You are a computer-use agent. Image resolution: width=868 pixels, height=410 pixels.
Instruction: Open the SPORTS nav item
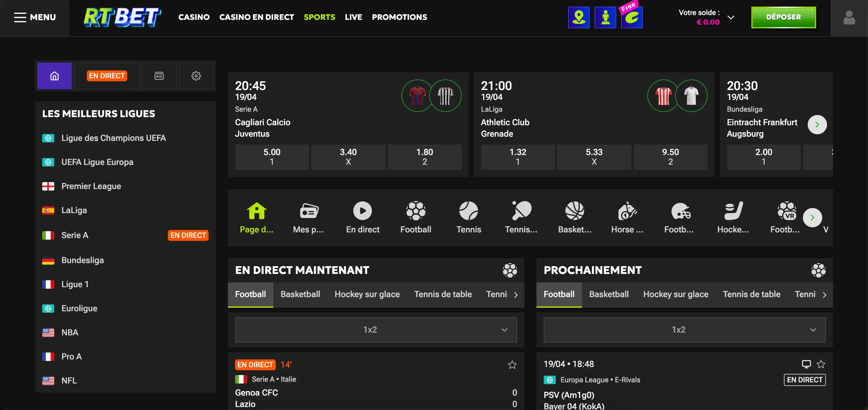(x=319, y=17)
